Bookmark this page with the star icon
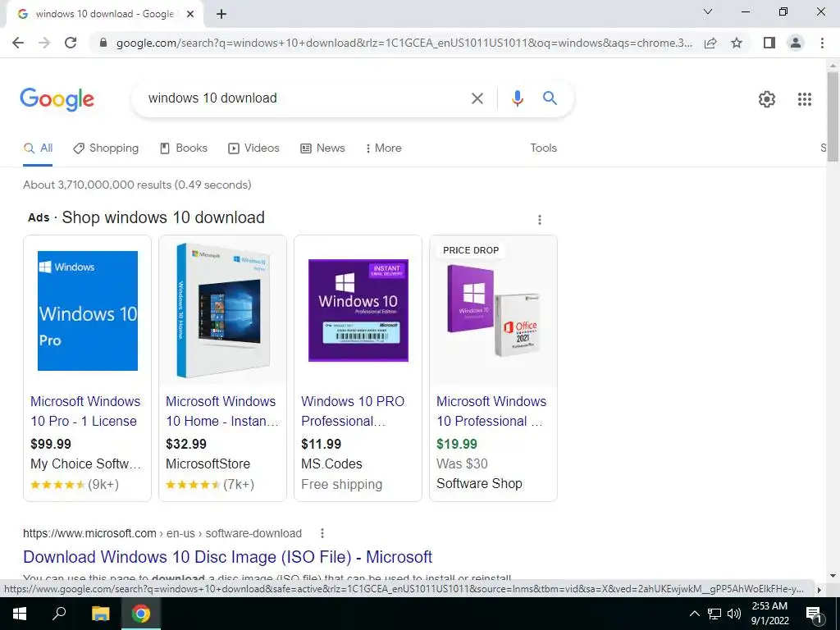The height and width of the screenshot is (630, 840). (737, 43)
